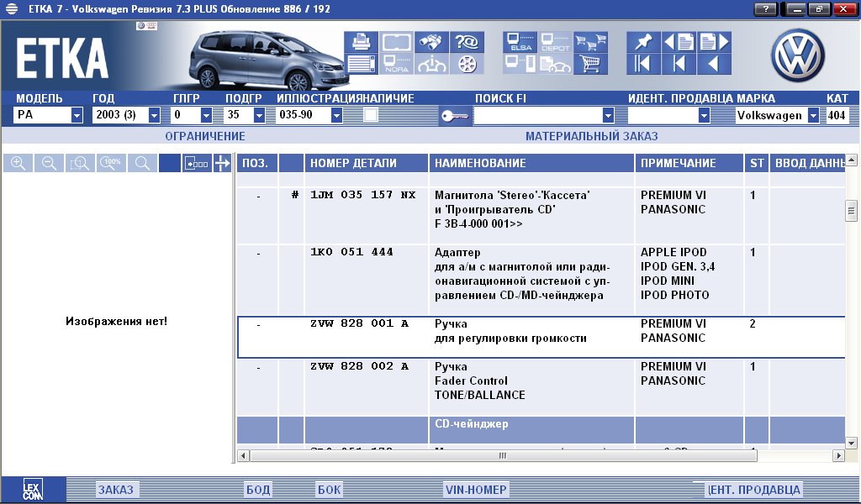Click the bottom ИДЕНТ. ПРОДАВЦА button
861x504 pixels.
755,489
